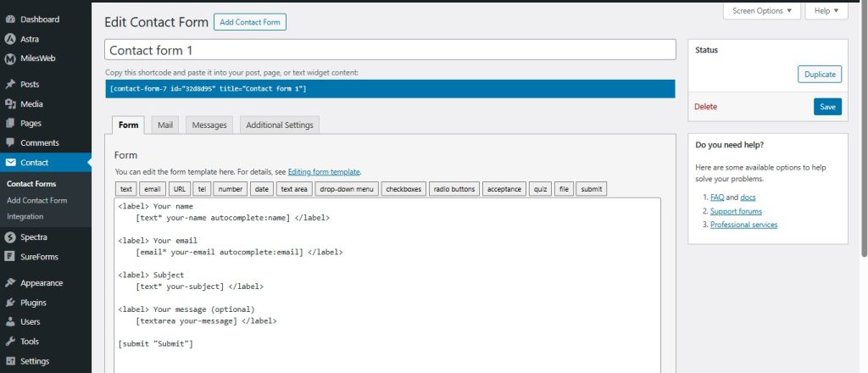Click the Dashboard gauge icon in sidebar
Viewport: 868px width, 373px height.
[x=10, y=19]
